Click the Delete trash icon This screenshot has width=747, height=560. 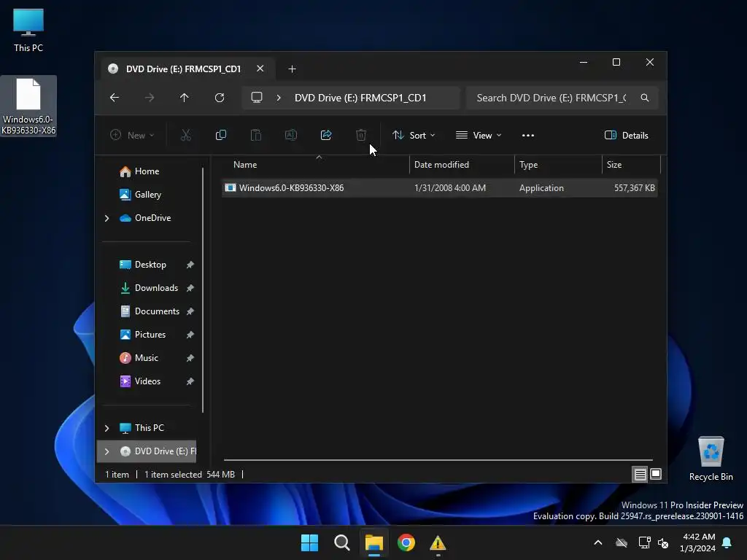click(361, 135)
